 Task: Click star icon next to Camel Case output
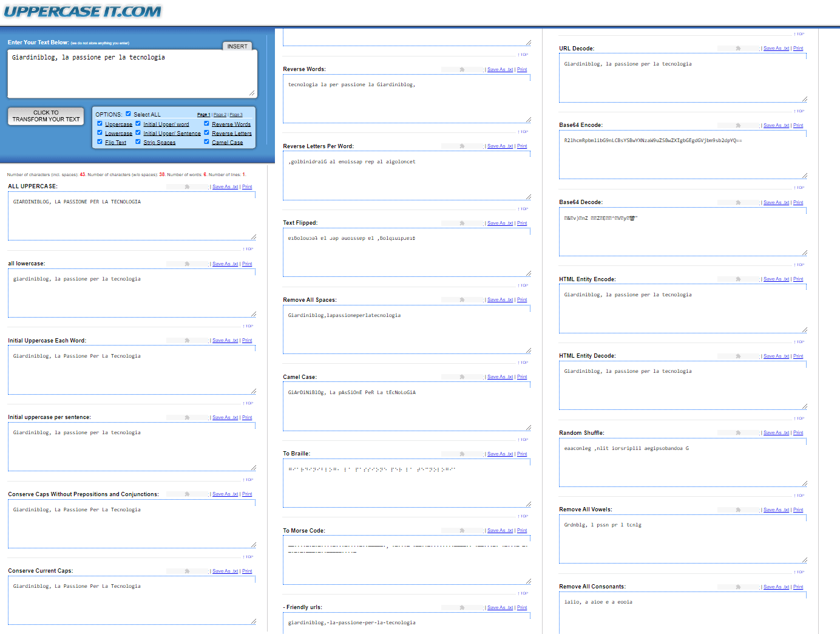462,377
